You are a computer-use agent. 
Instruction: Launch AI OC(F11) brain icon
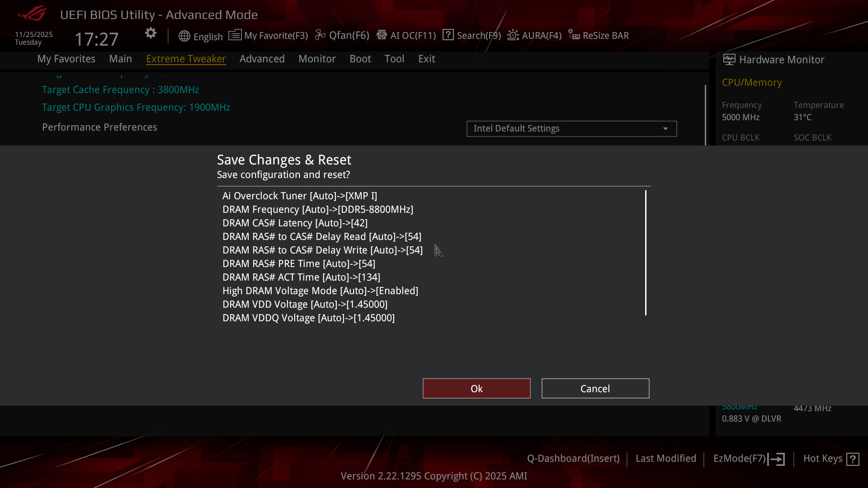tap(382, 35)
